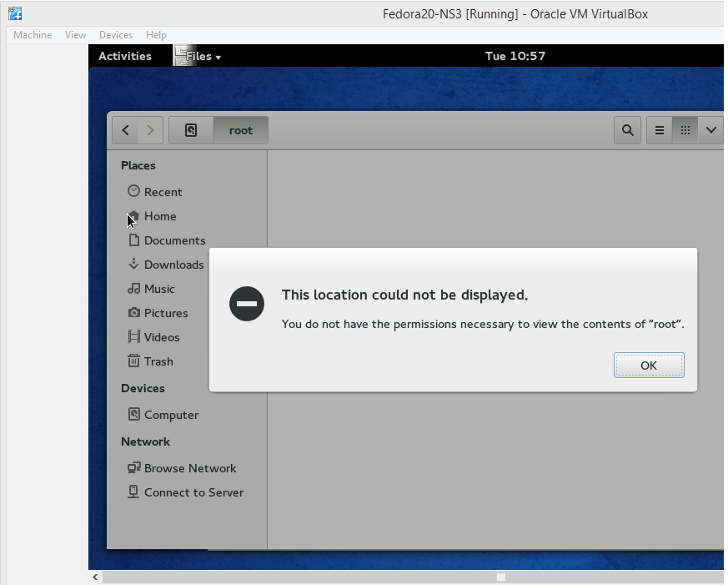The image size is (728, 585).
Task: Open Connect to Server
Action: click(x=187, y=492)
